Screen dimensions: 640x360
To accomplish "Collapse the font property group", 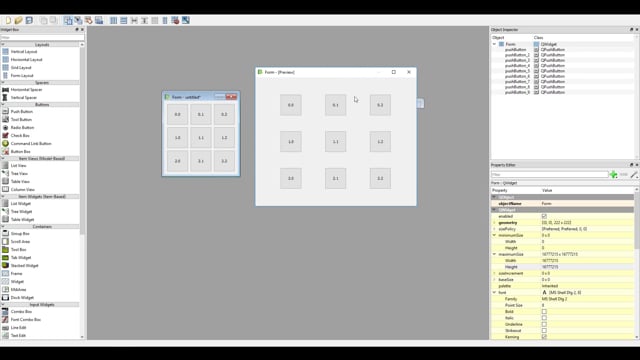I will pos(494,293).
